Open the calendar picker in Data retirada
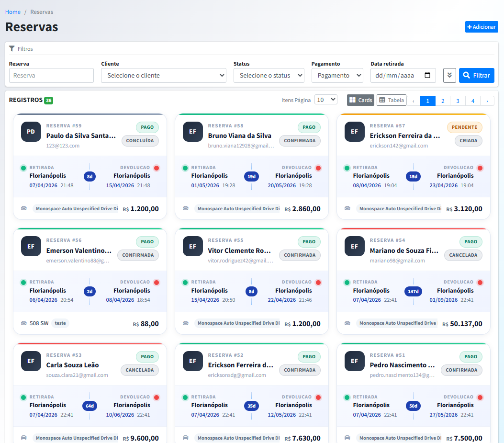The height and width of the screenshot is (443, 504). (427, 75)
